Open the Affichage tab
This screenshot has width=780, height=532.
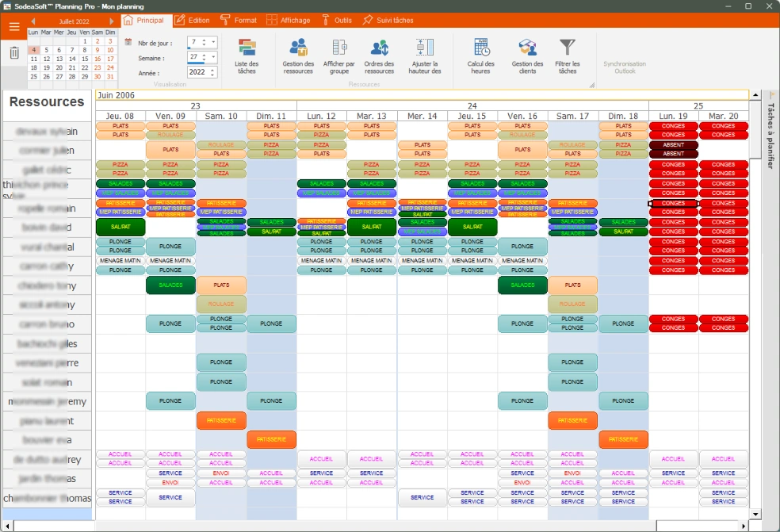pyautogui.click(x=288, y=20)
